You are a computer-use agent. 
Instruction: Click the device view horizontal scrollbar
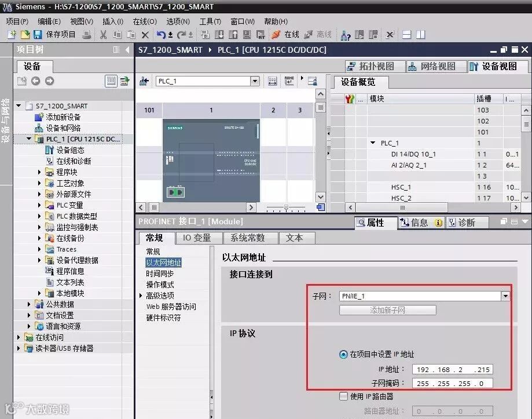[196, 207]
